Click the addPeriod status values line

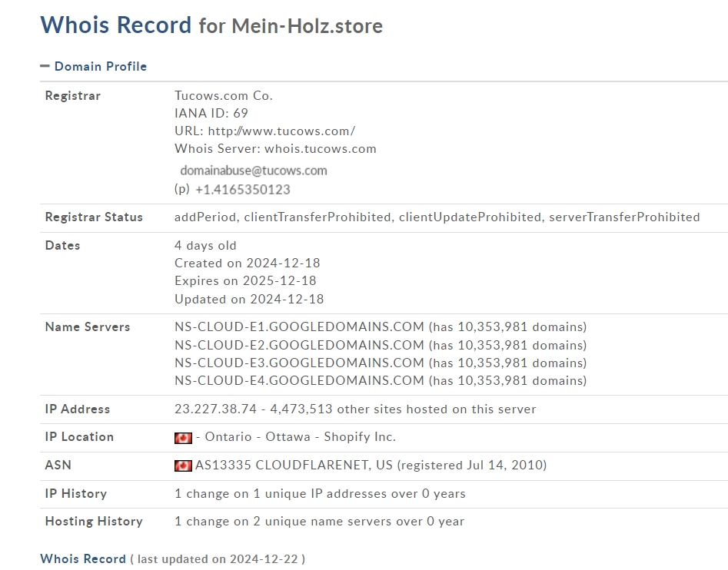(x=437, y=217)
